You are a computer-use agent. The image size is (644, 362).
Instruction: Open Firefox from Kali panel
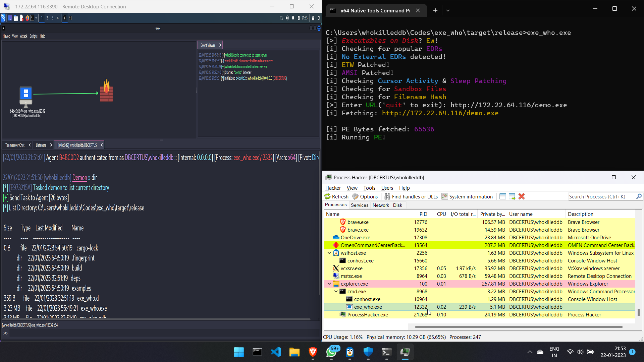tap(27, 18)
